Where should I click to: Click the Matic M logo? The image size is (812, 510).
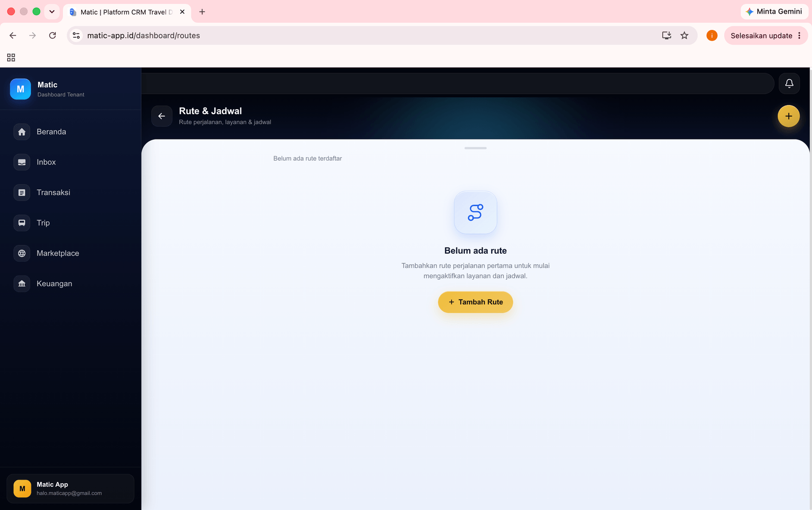(20, 89)
